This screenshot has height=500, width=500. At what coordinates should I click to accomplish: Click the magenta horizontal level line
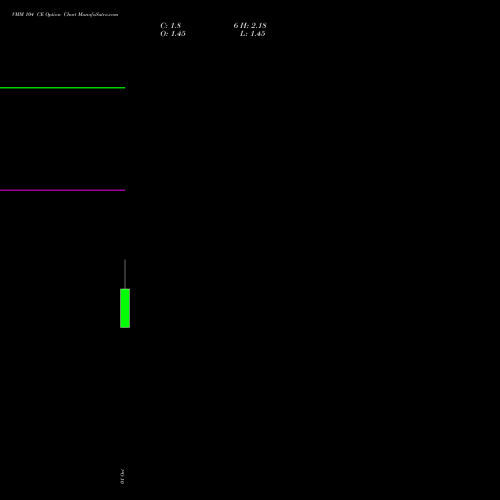[63, 190]
